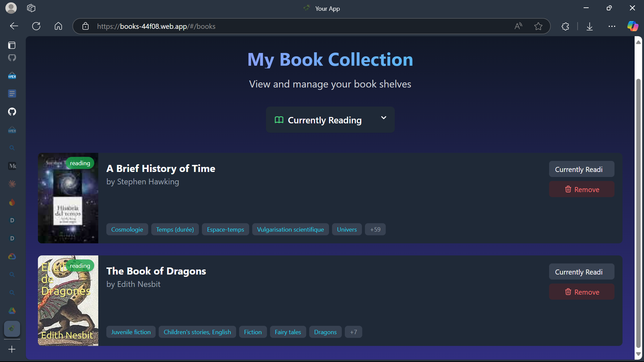Click The Book of Dragons cover thumbnail

[x=68, y=301]
